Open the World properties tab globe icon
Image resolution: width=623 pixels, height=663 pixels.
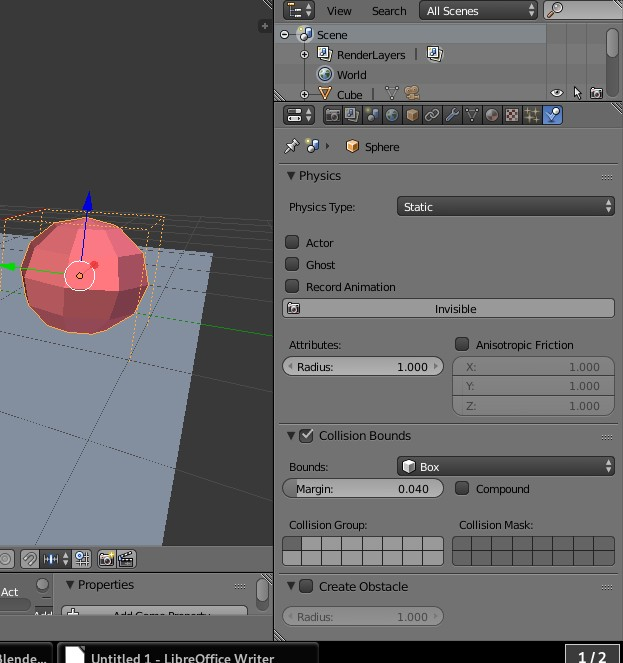point(392,115)
